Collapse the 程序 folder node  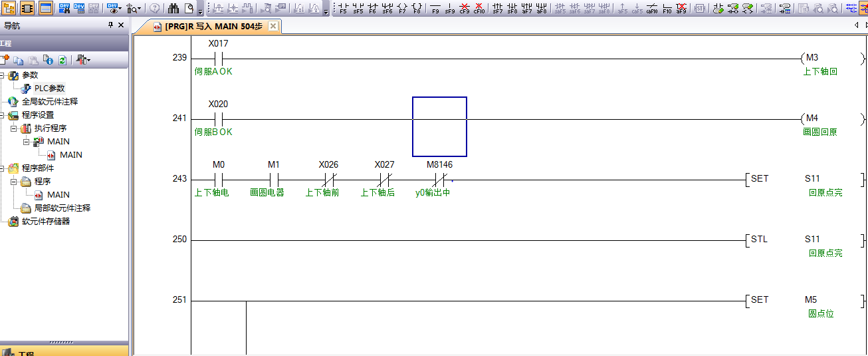[x=13, y=181]
